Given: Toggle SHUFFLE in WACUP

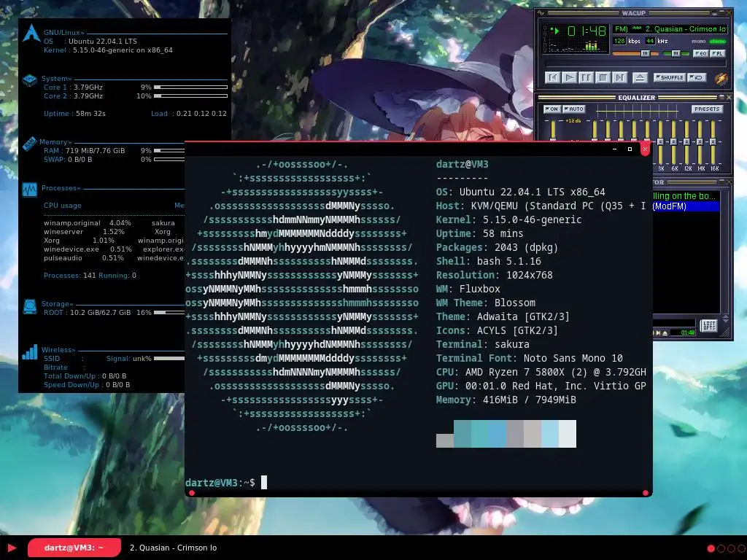Looking at the screenshot, I should (670, 77).
